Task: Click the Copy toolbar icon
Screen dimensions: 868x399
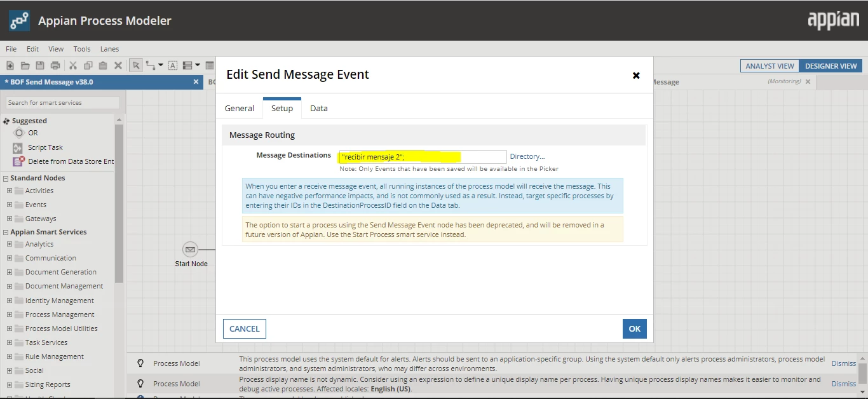Action: [88, 65]
